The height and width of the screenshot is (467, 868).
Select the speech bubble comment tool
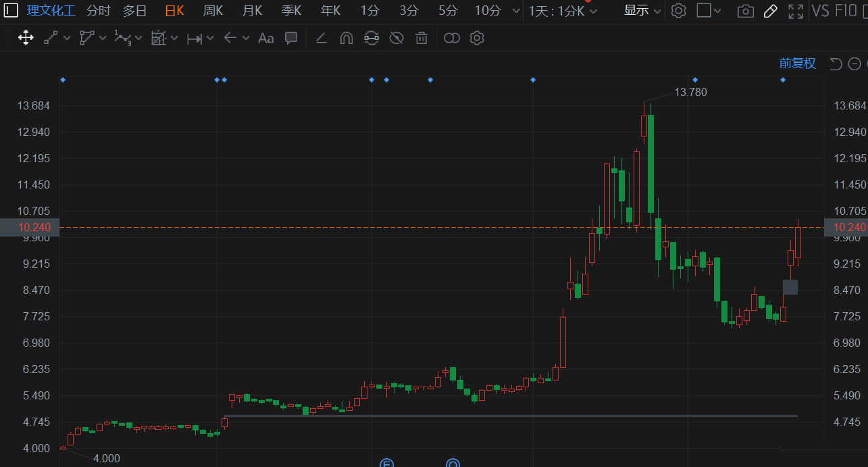coord(291,38)
